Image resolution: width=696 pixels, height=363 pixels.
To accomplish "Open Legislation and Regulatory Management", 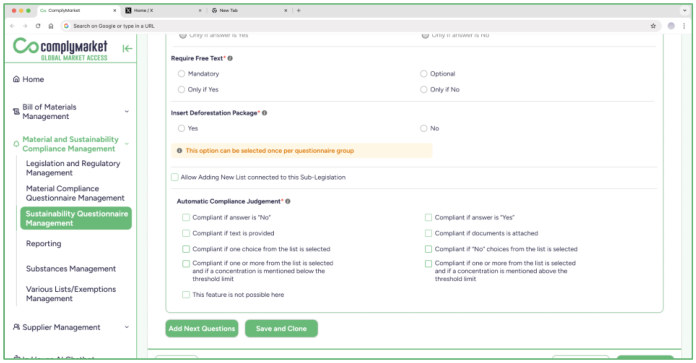I will [x=73, y=168].
